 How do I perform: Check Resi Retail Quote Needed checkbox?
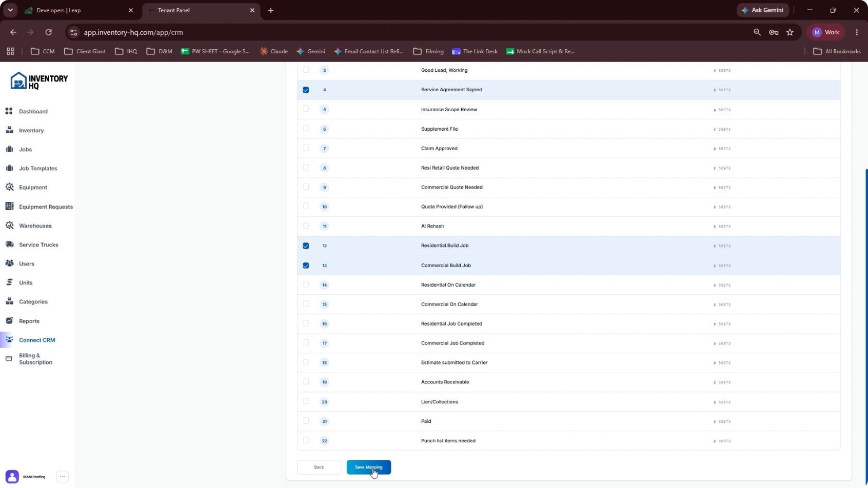coord(306,168)
